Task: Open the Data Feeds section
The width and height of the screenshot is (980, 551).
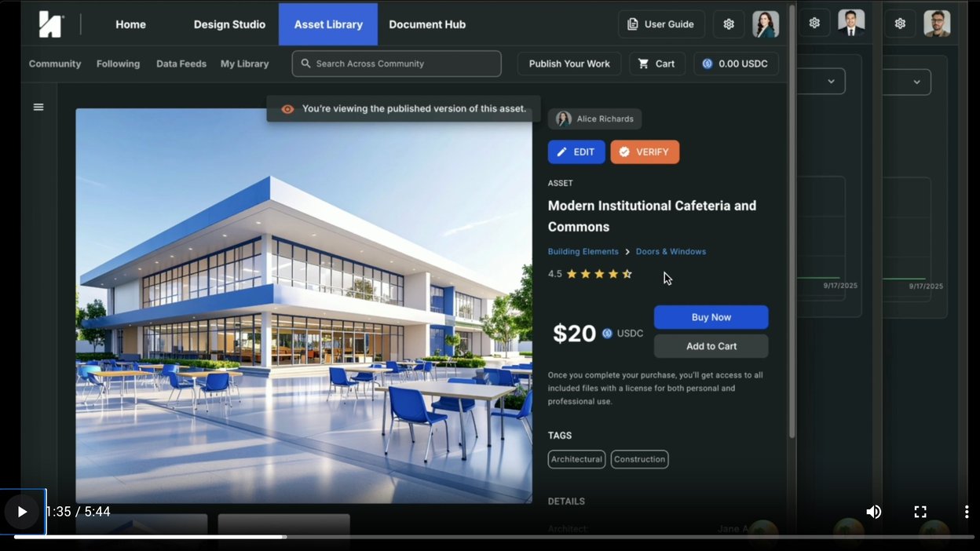Action: pyautogui.click(x=181, y=64)
